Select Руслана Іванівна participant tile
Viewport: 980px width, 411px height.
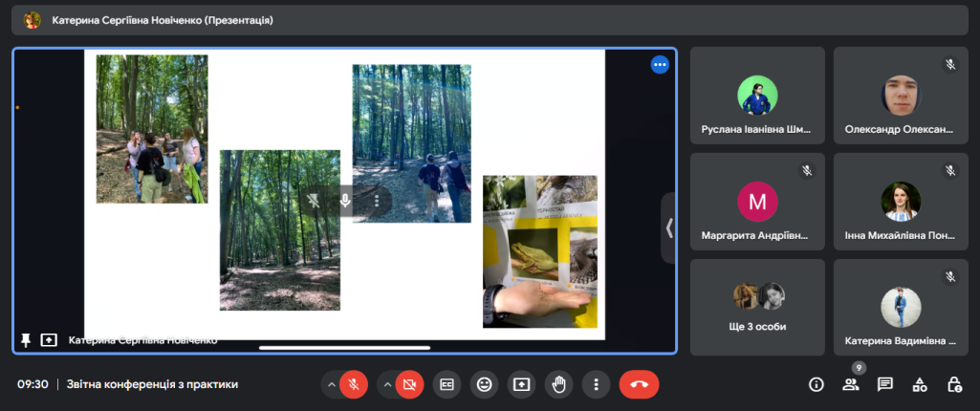[757, 96]
